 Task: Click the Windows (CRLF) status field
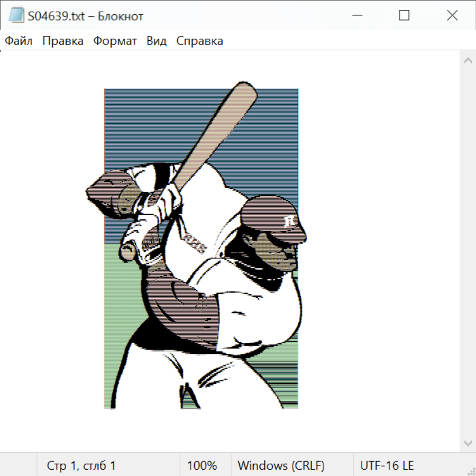coord(281,466)
